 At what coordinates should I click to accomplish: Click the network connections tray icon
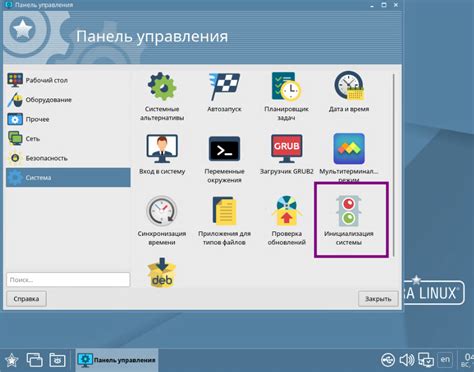[x=426, y=360]
